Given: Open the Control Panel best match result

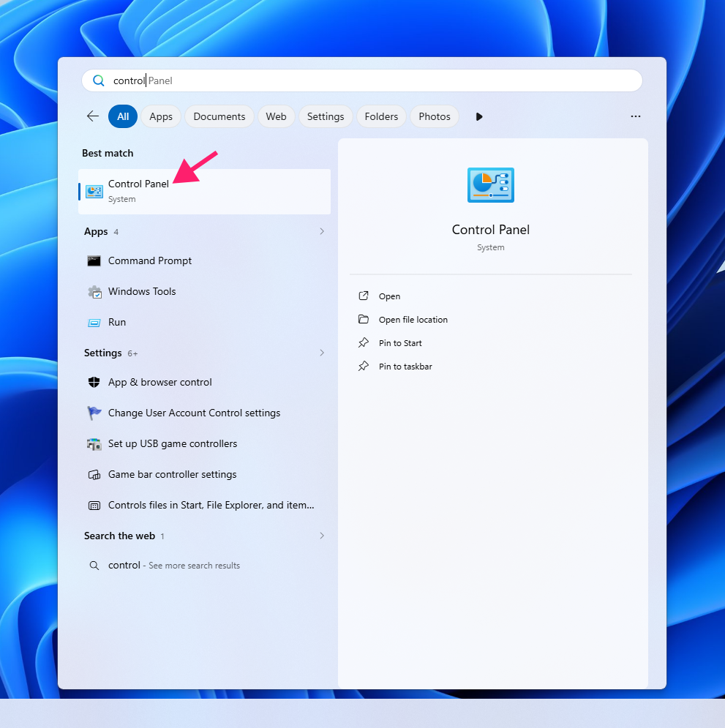Looking at the screenshot, I should (204, 191).
